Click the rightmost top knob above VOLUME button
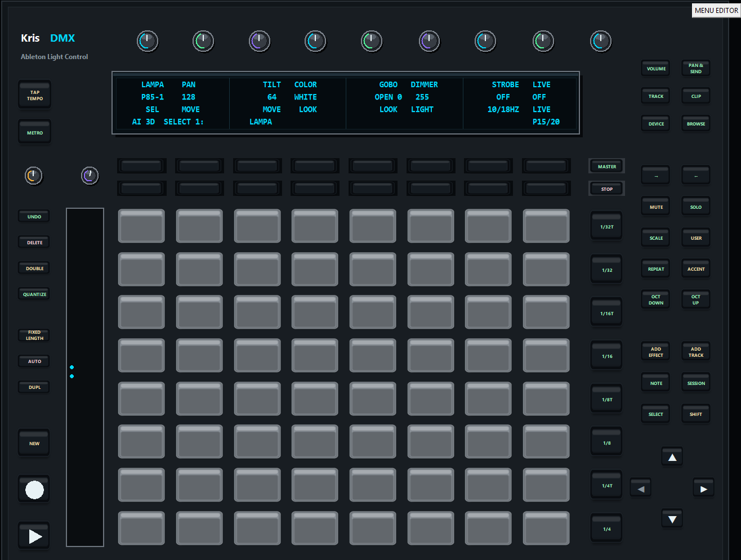This screenshot has width=741, height=560. click(x=601, y=41)
